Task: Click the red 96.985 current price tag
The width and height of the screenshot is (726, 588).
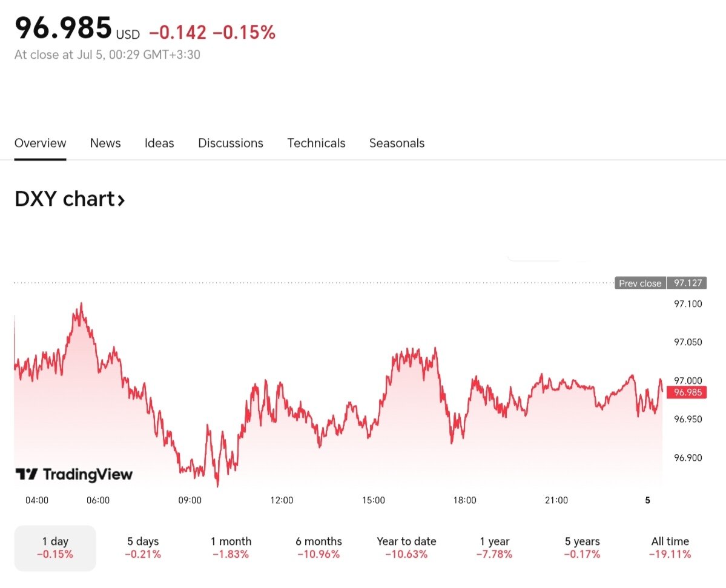Action: coord(687,392)
